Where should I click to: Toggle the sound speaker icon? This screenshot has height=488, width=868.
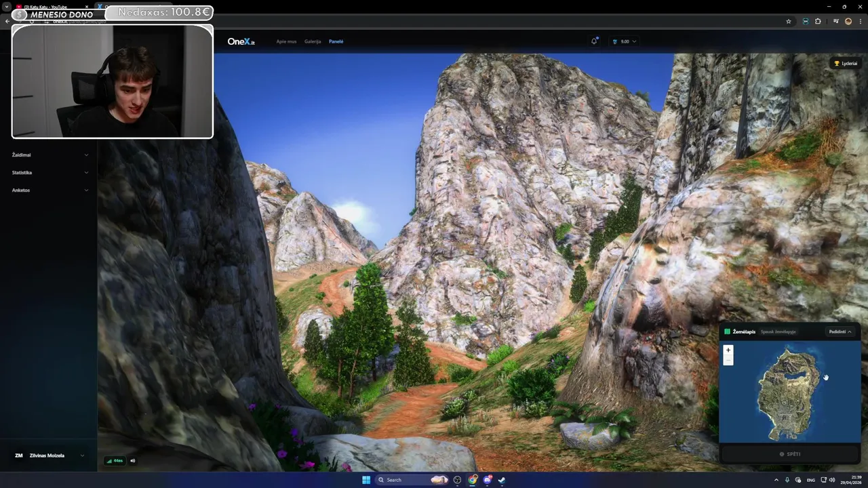[x=133, y=461]
